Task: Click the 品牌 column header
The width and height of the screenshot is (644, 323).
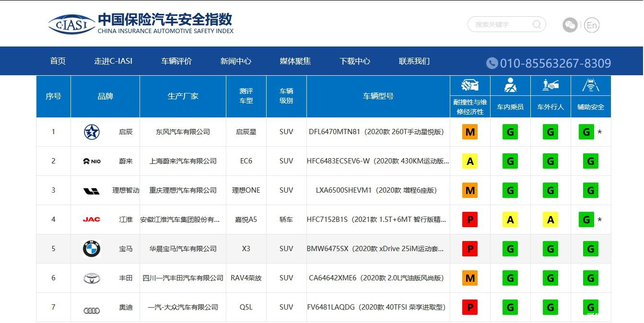Action: tap(105, 96)
